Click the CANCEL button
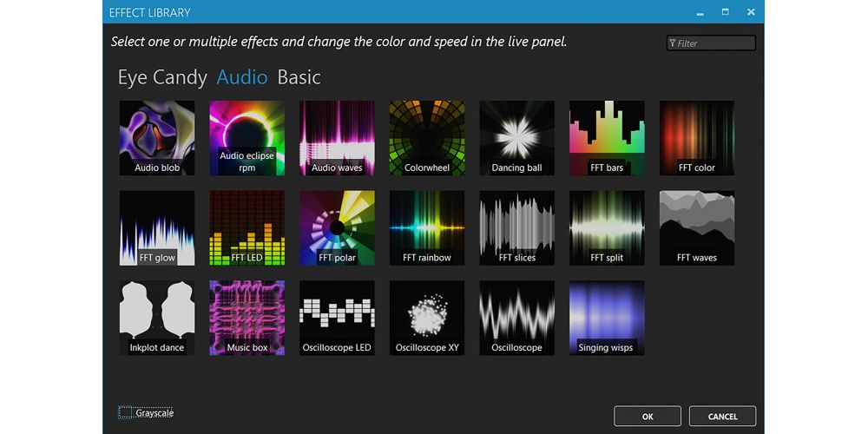The width and height of the screenshot is (868, 434). 722,417
